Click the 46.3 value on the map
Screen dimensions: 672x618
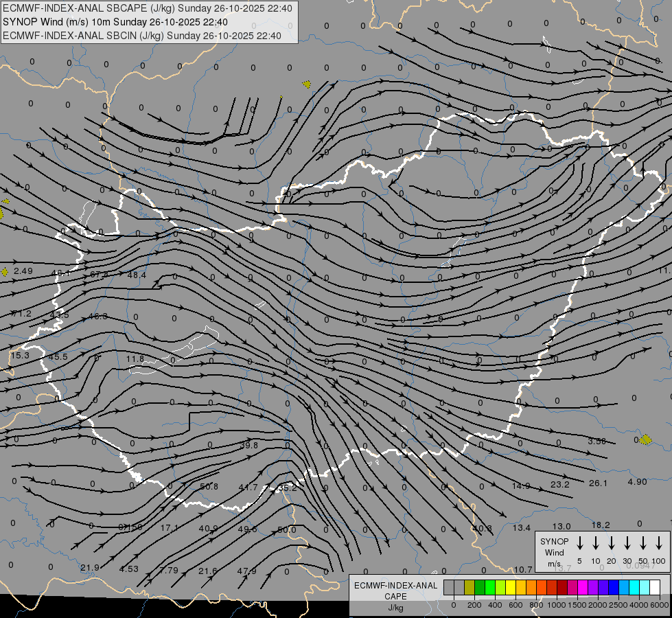pyautogui.click(x=97, y=316)
